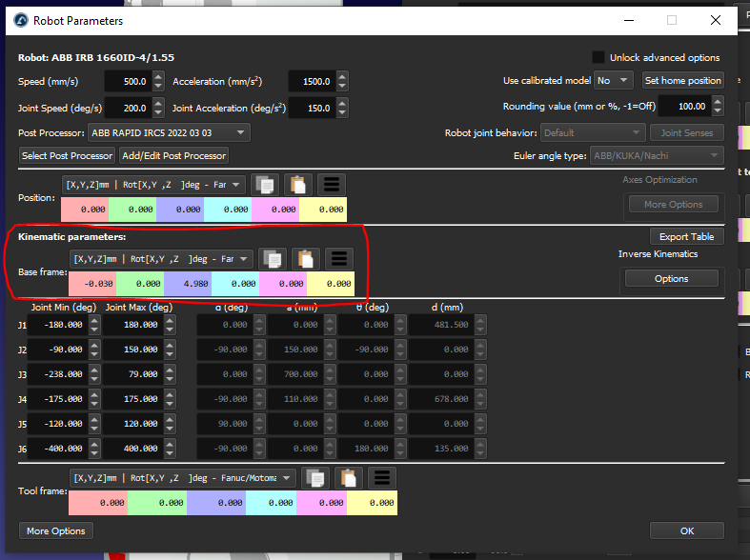The height and width of the screenshot is (560, 750).
Task: Expand the Post Processor dropdown
Action: (x=169, y=132)
